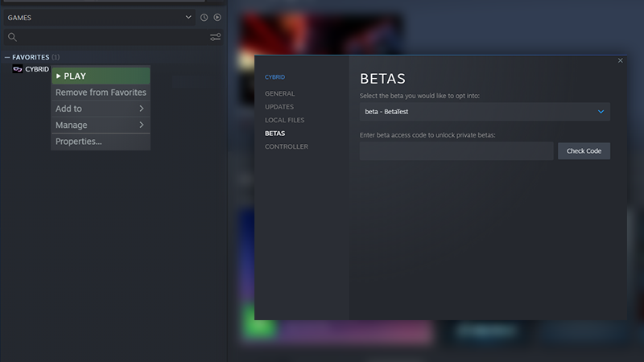Click the library search magnifier icon
644x362 pixels.
tap(12, 37)
